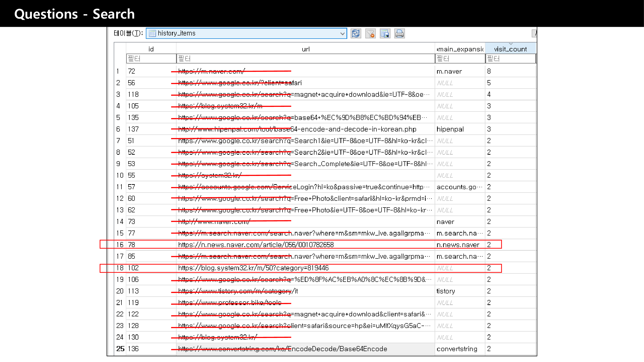Click the url column header
644x362 pixels.
point(305,49)
